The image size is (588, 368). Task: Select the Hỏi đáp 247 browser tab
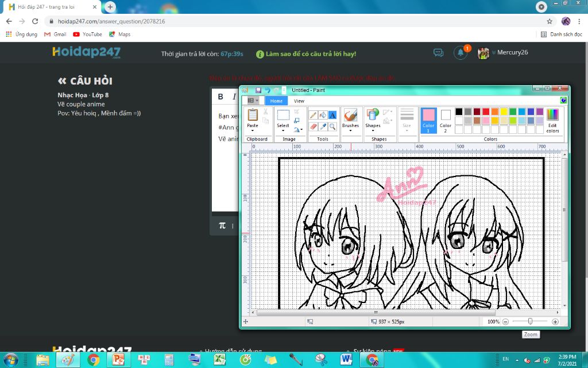tap(52, 7)
